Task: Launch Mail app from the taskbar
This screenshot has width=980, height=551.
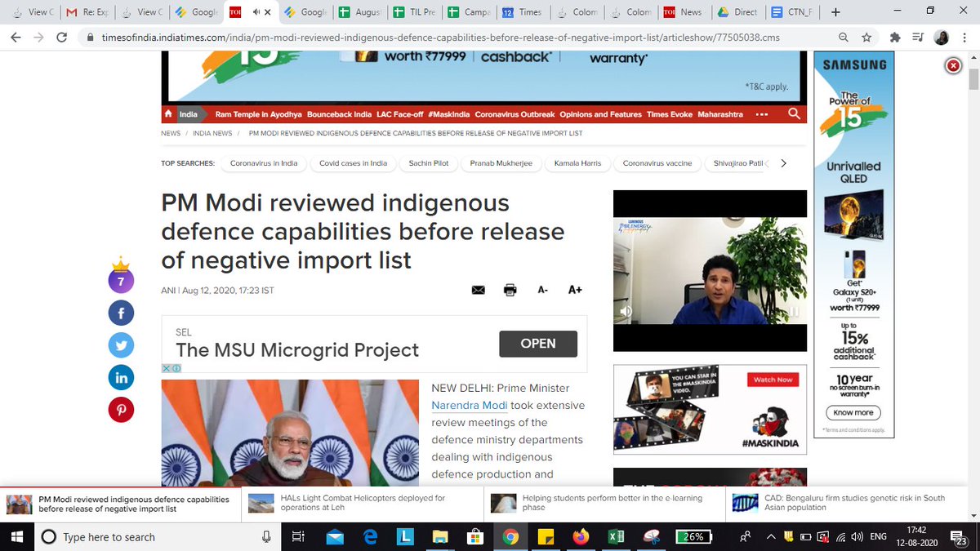Action: pos(335,536)
